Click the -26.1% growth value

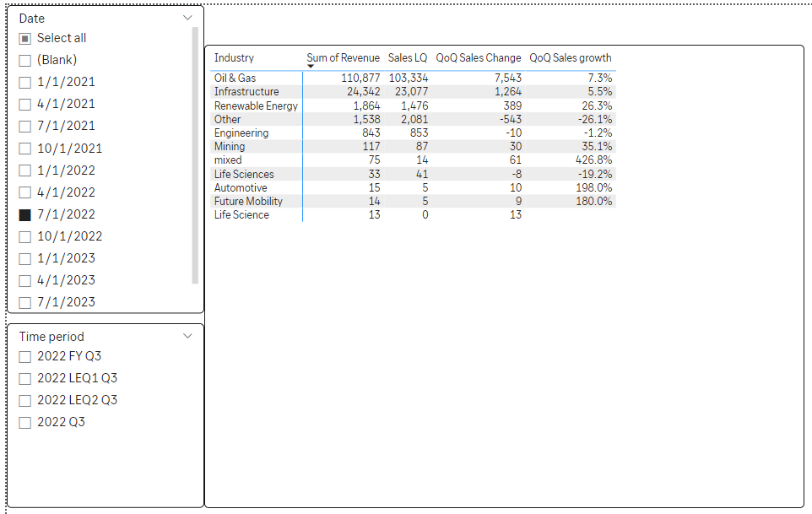[595, 119]
